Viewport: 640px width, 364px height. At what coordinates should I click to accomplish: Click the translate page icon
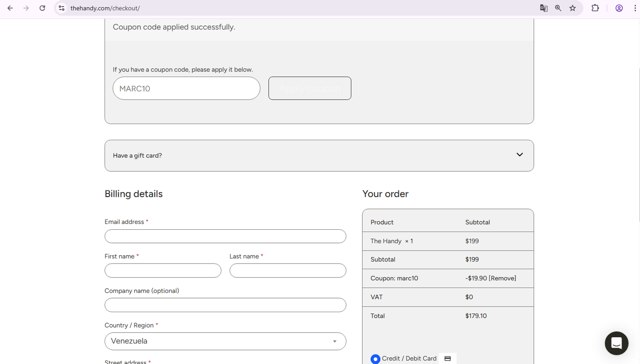coord(543,8)
